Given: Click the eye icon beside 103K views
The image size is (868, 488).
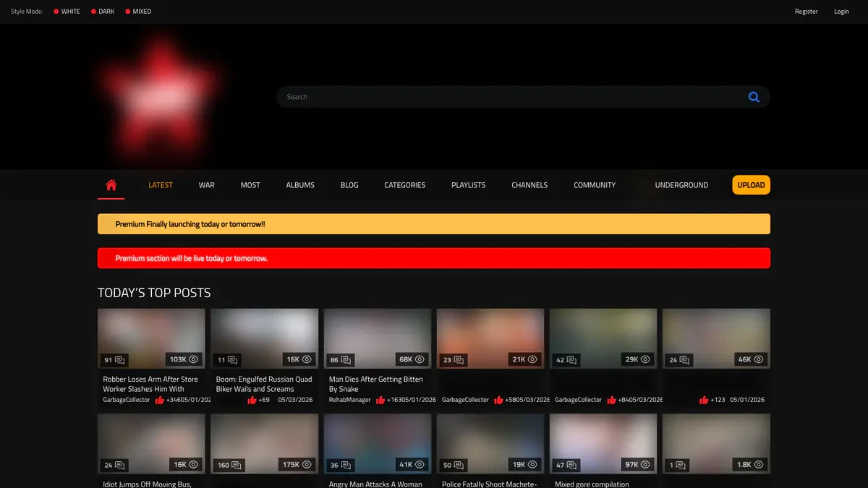Looking at the screenshot, I should coord(193,359).
